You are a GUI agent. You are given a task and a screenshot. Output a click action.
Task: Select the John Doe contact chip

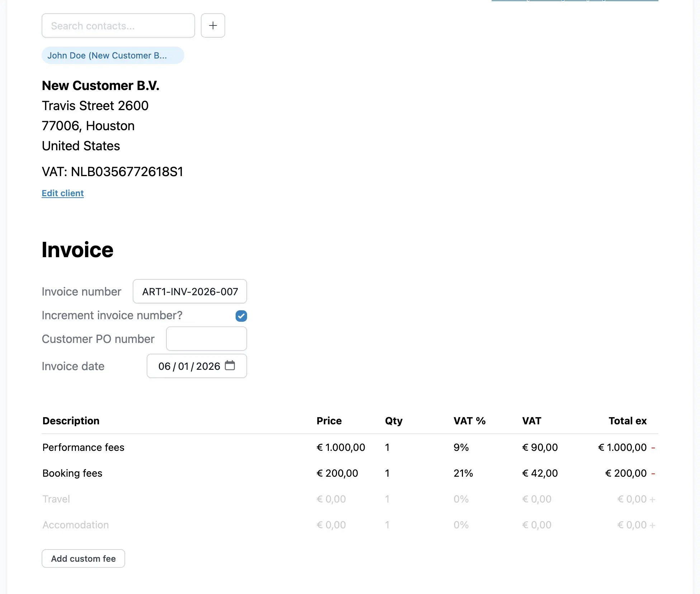click(113, 55)
